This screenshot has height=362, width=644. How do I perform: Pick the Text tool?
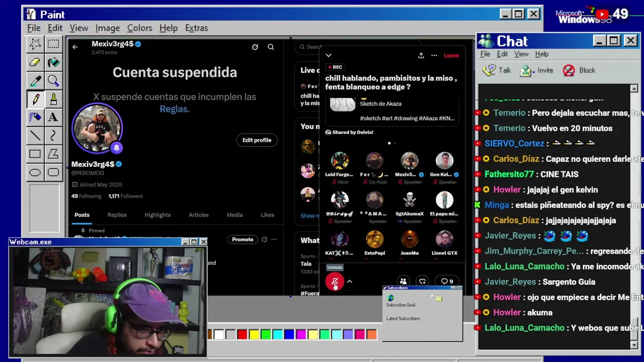53,117
